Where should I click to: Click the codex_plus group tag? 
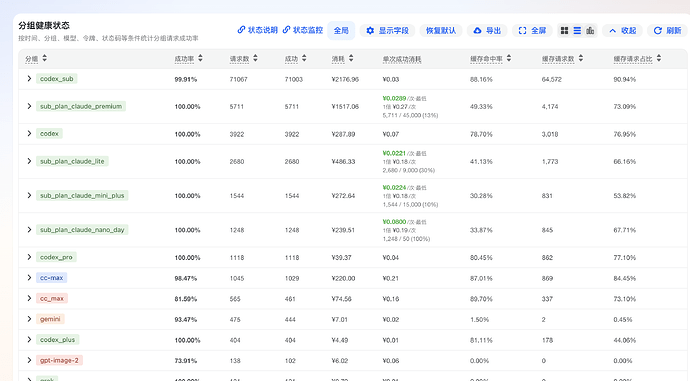(x=58, y=340)
